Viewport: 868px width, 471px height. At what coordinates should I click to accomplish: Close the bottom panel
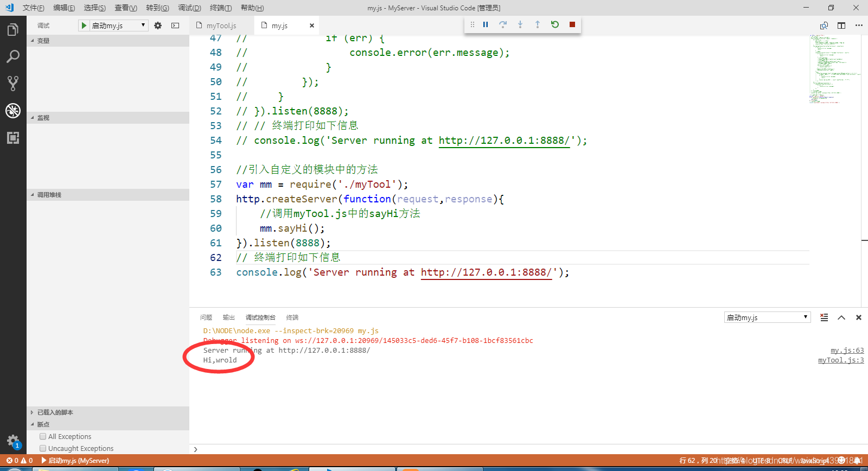coord(859,317)
